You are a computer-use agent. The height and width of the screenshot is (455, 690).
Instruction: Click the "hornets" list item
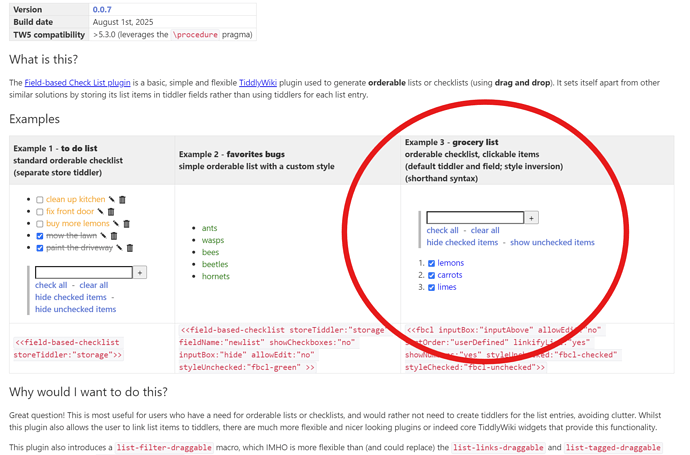point(216,276)
